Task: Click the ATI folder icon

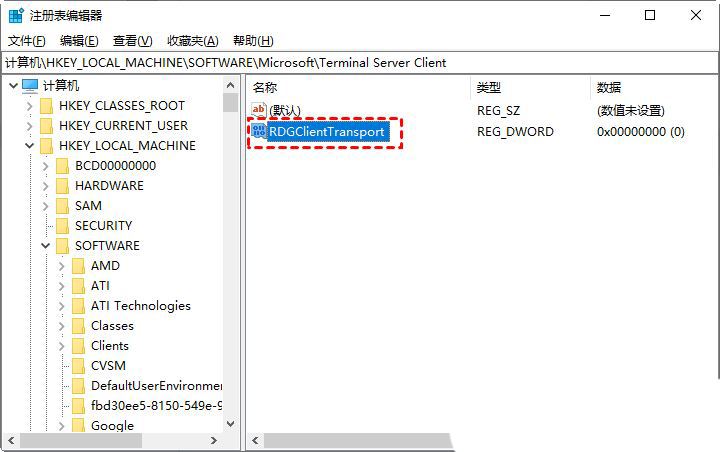Action: tap(79, 286)
